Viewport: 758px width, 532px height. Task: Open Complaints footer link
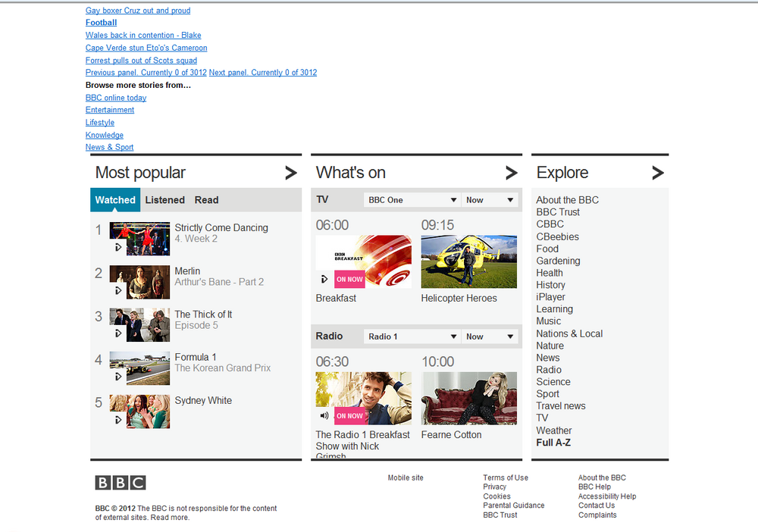pos(597,515)
